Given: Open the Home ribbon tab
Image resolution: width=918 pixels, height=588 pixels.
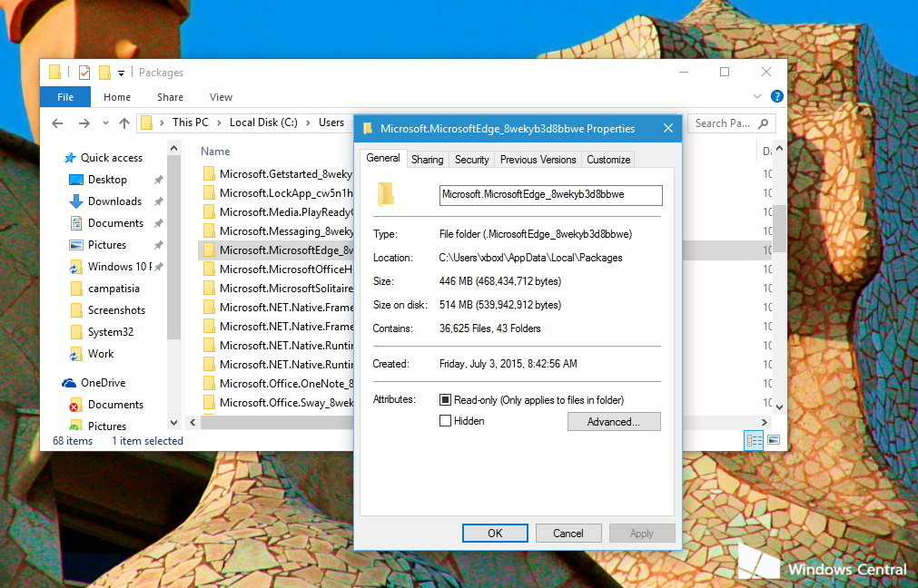Looking at the screenshot, I should 117,97.
